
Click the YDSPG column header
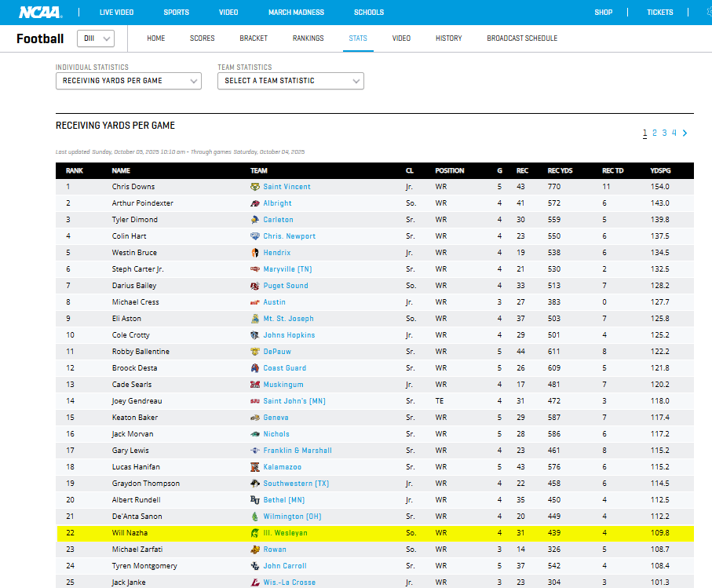coord(660,170)
